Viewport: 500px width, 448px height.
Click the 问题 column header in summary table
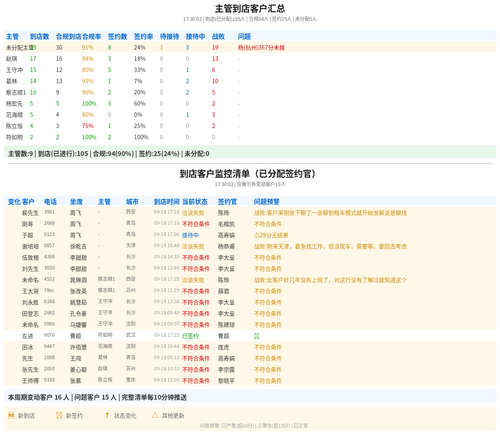click(x=244, y=36)
